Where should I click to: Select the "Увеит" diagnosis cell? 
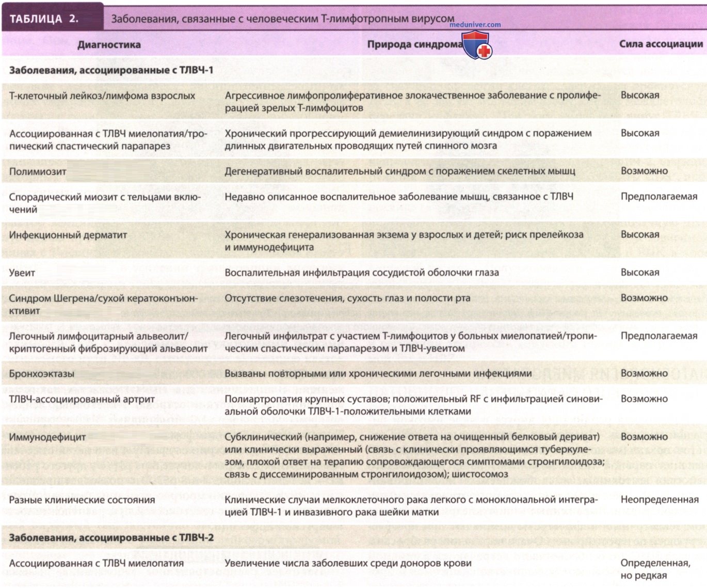(22, 273)
